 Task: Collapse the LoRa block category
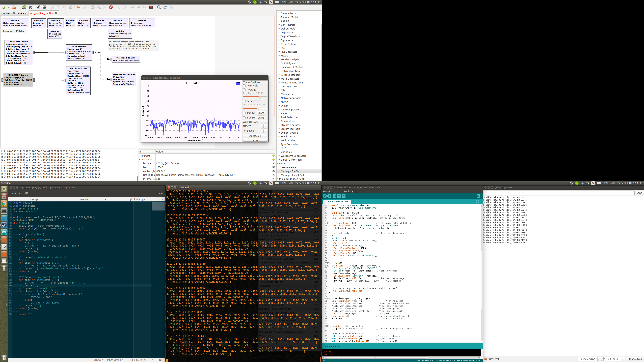click(278, 163)
